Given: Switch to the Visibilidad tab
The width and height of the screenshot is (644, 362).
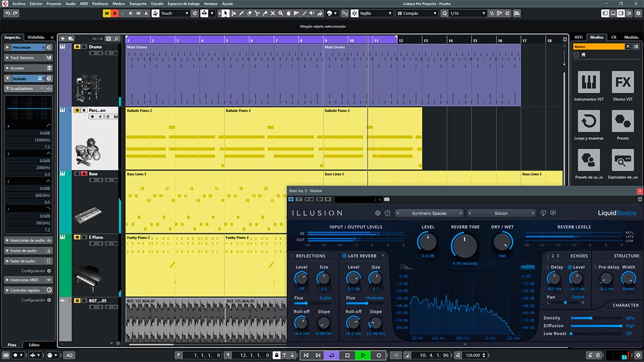Looking at the screenshot, I should pyautogui.click(x=37, y=37).
